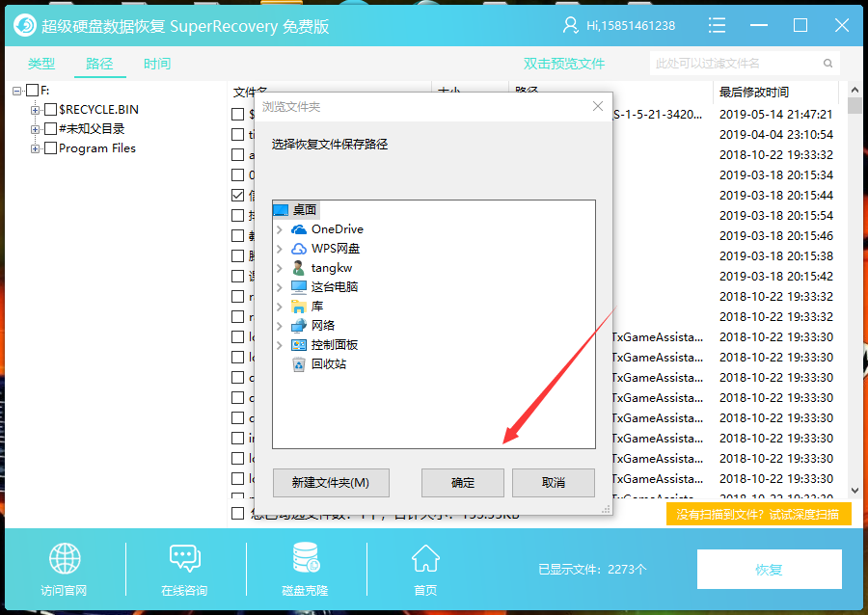Viewport: 868px width, 615px height.
Task: Uncheck the file dated 2019-03-18 20:15:44
Action: tap(238, 196)
